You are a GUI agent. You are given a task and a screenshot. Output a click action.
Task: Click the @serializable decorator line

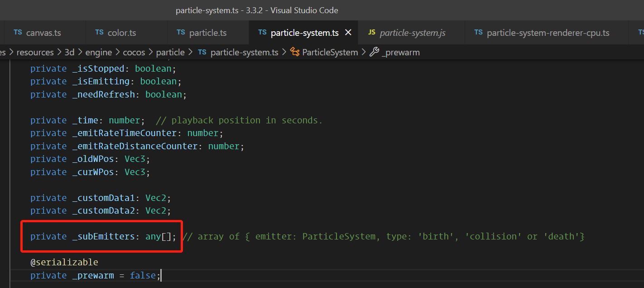coord(64,263)
